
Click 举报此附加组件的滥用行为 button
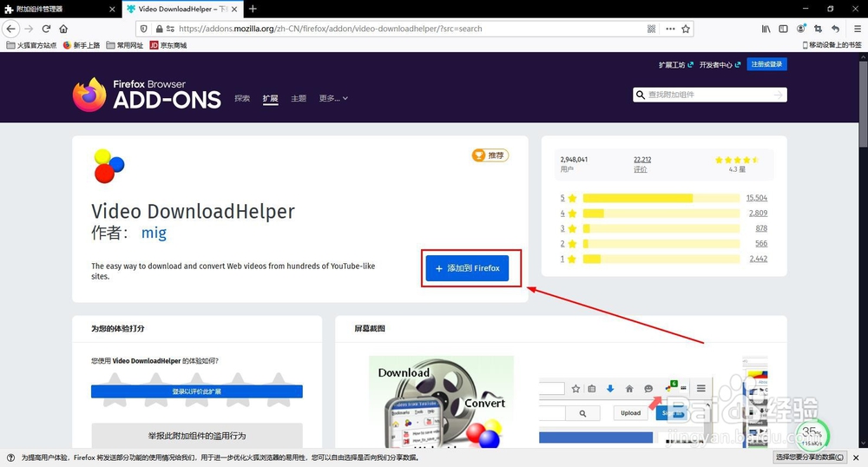pos(196,436)
